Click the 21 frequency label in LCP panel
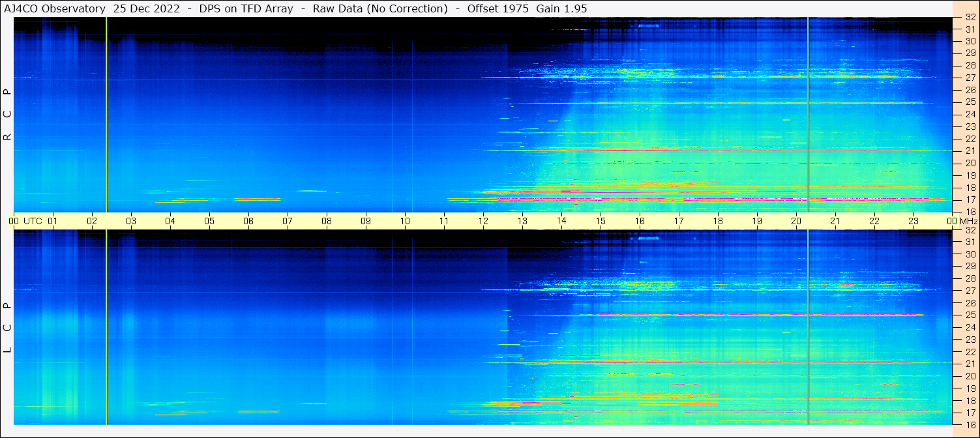This screenshot has width=980, height=438. (970, 364)
